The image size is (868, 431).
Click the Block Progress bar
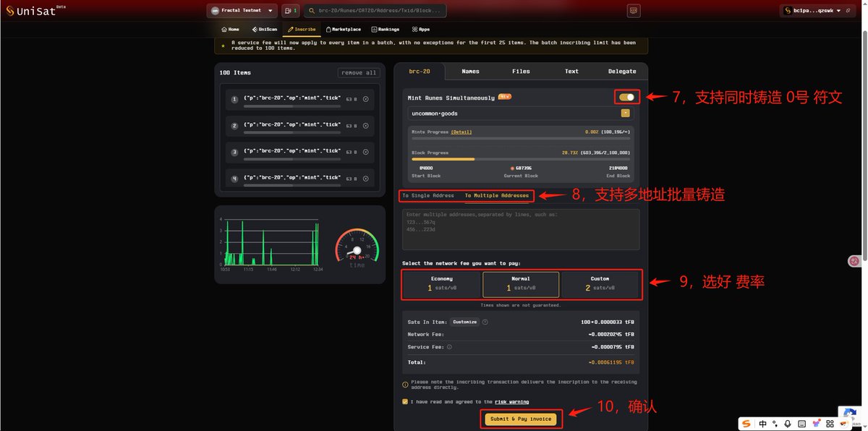(x=521, y=159)
